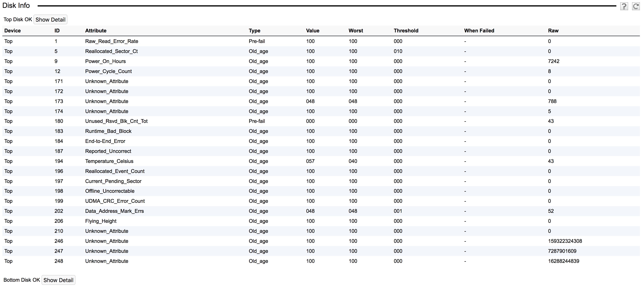Viewport: 644px width, 287px height.
Task: Select the Unused_Rsvd_Blk_Cnt_Tot attribute
Action: (116, 121)
